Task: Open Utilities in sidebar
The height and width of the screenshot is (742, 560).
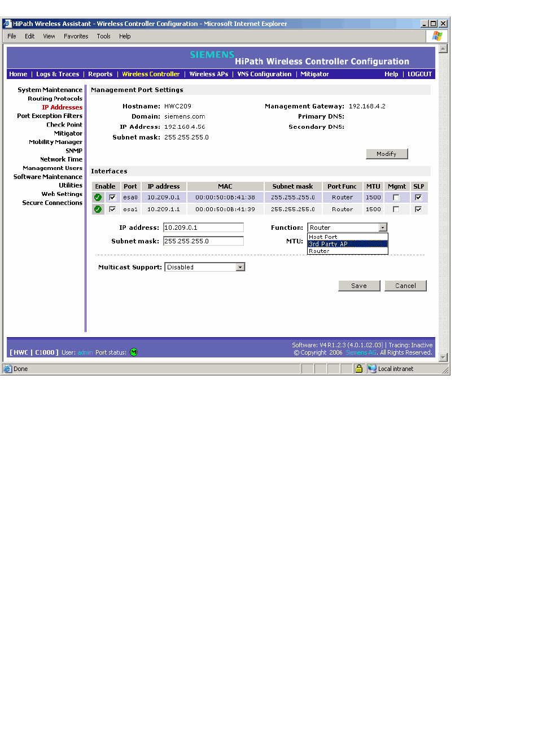Action: pos(71,185)
